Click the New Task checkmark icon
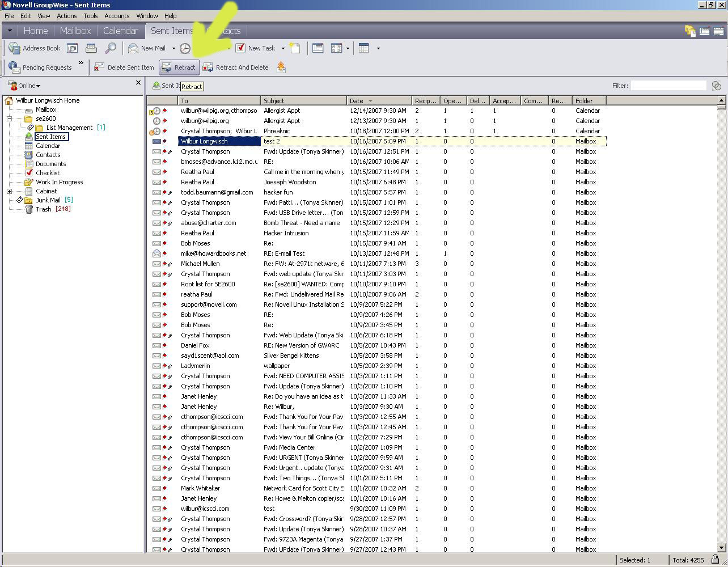Viewport: 728px width, 567px height. point(240,48)
